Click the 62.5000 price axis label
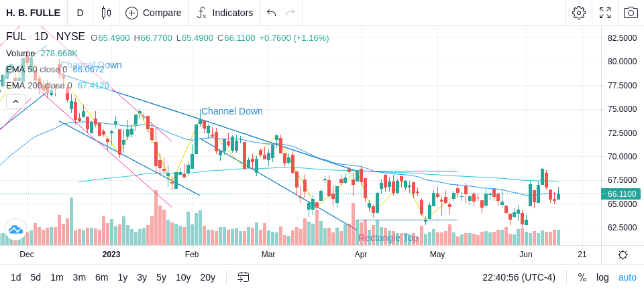Screen dimensions: 644x290 [622, 227]
